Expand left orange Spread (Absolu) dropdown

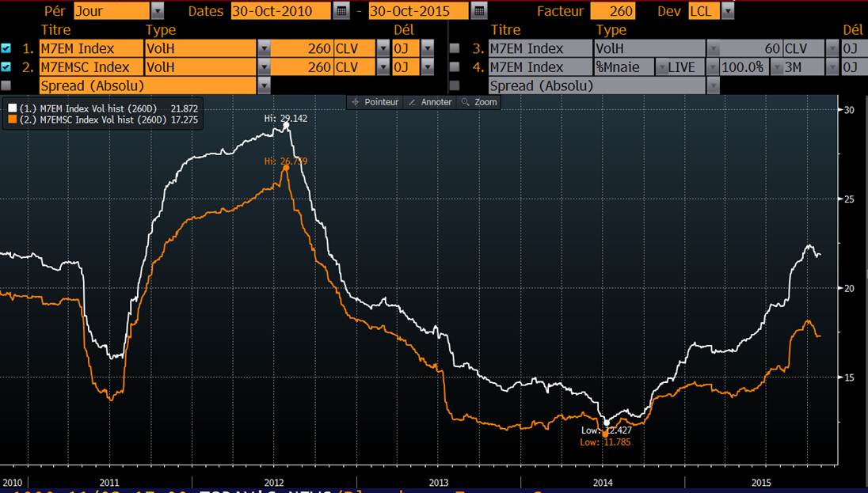264,85
